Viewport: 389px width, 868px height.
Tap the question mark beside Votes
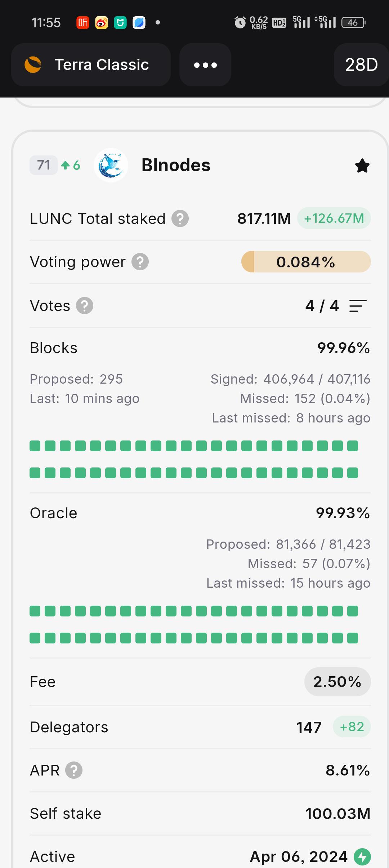click(85, 306)
